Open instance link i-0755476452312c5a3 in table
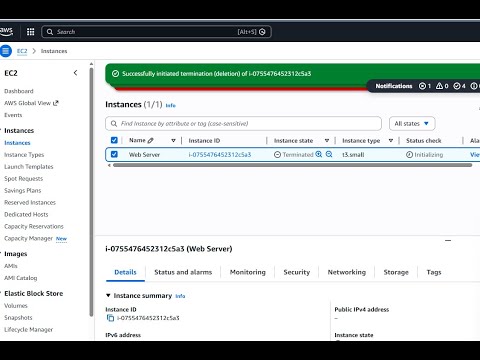This screenshot has height=360, width=480. tap(220, 155)
